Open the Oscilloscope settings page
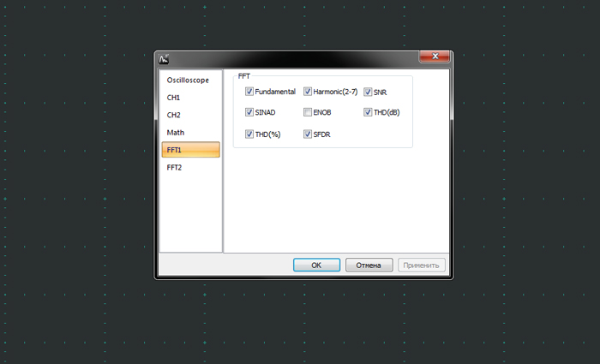 coord(190,80)
